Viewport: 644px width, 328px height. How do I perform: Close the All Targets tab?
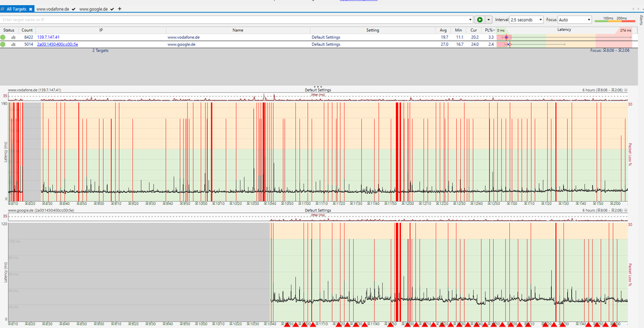click(31, 8)
